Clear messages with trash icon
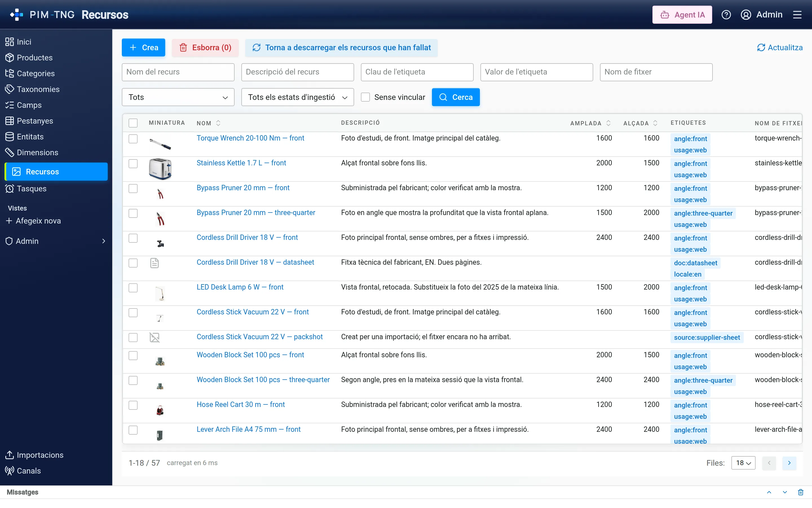This screenshot has height=508, width=812. pyautogui.click(x=801, y=492)
